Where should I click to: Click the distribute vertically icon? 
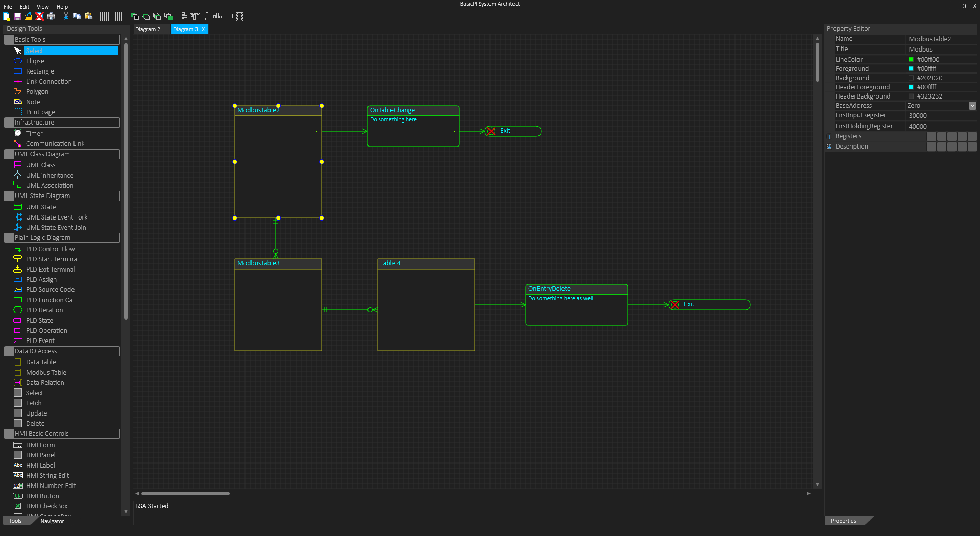tap(240, 16)
